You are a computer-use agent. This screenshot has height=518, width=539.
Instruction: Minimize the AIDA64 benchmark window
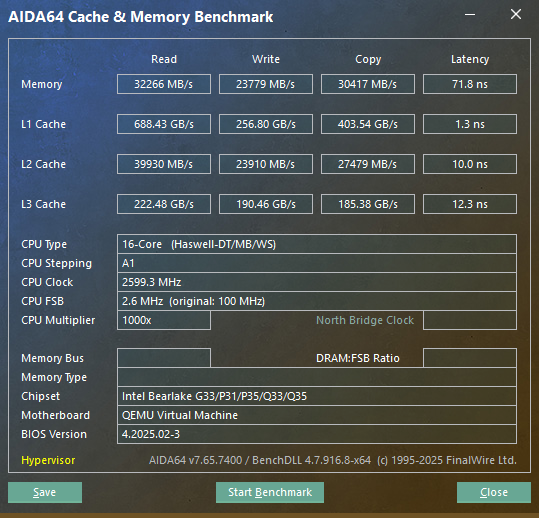(470, 14)
